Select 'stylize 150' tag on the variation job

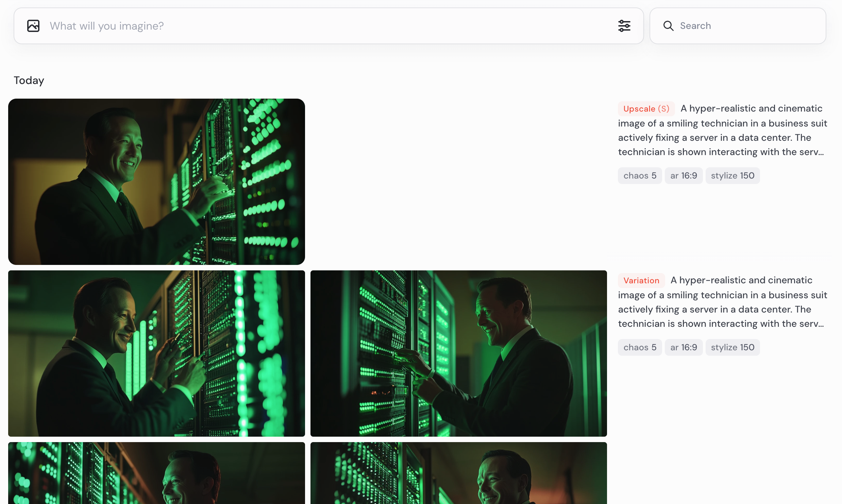pyautogui.click(x=732, y=348)
